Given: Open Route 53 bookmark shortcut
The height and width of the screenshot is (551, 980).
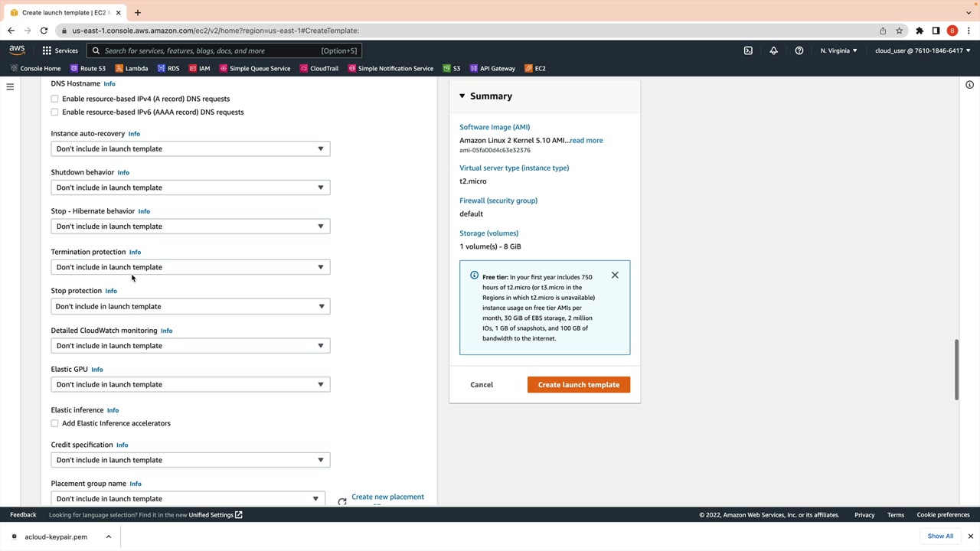Looking at the screenshot, I should point(87,68).
